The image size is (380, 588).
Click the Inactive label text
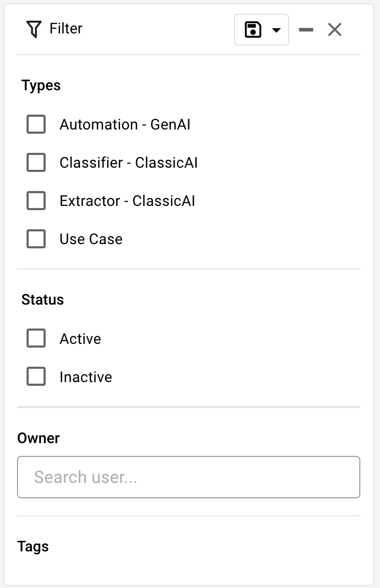(x=86, y=377)
